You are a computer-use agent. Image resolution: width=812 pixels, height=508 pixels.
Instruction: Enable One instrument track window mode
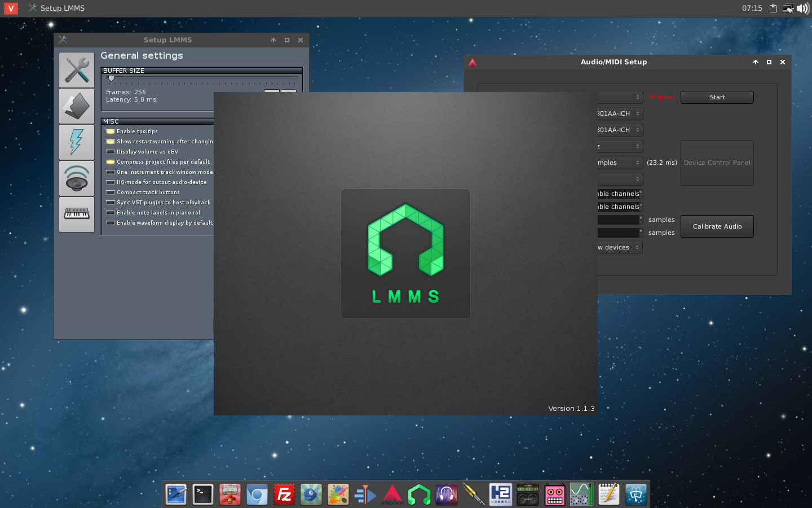point(111,172)
